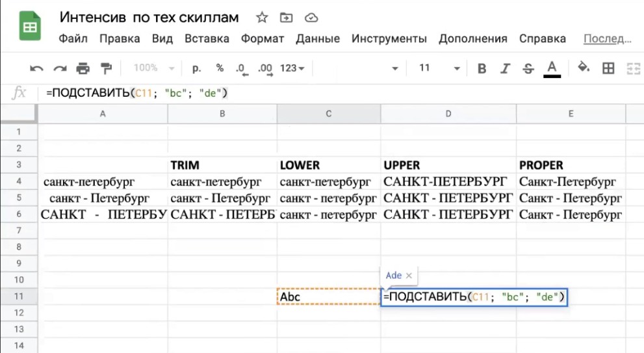Open the Справка menu
Viewport: 644px width, 353px height.
(x=542, y=38)
